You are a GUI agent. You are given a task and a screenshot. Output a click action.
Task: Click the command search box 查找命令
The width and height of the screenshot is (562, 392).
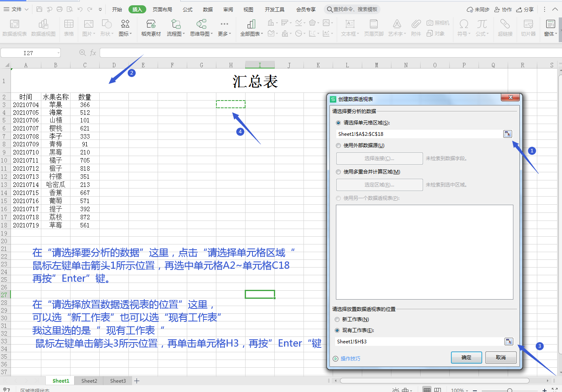click(352, 9)
